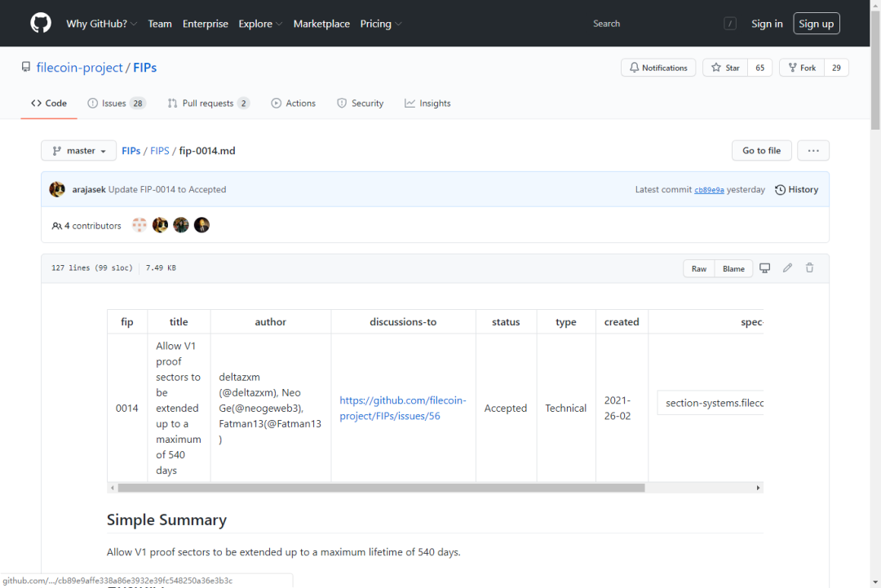Click the "127 lines (99 sloc)" file info text
The width and height of the screenshot is (881, 588).
pyautogui.click(x=92, y=267)
